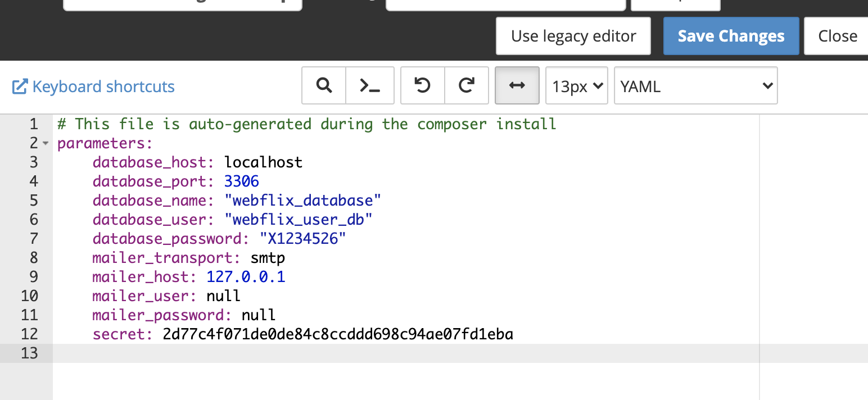Click the mailer_host value 127.0.0.1

click(x=246, y=277)
